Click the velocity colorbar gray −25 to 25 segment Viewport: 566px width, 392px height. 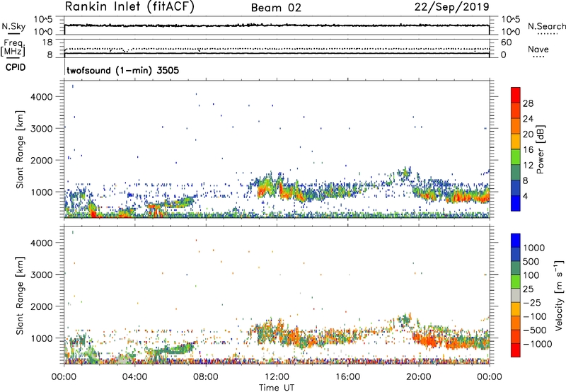(x=516, y=296)
